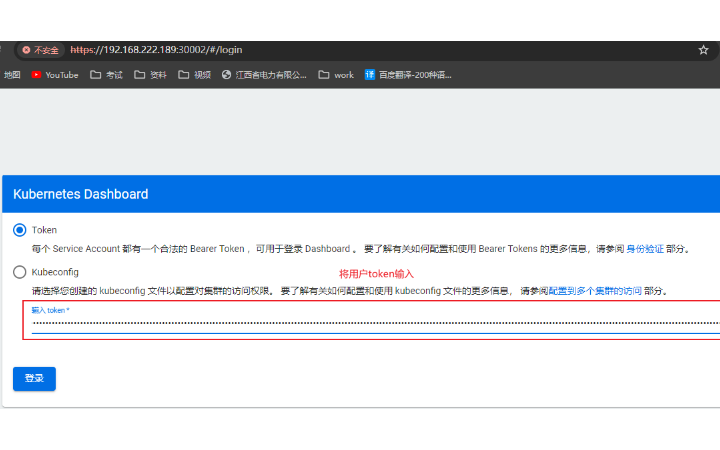This screenshot has height=450, width=720.
Task: Open the 百度翻译 bookmark
Action: pyautogui.click(x=408, y=75)
